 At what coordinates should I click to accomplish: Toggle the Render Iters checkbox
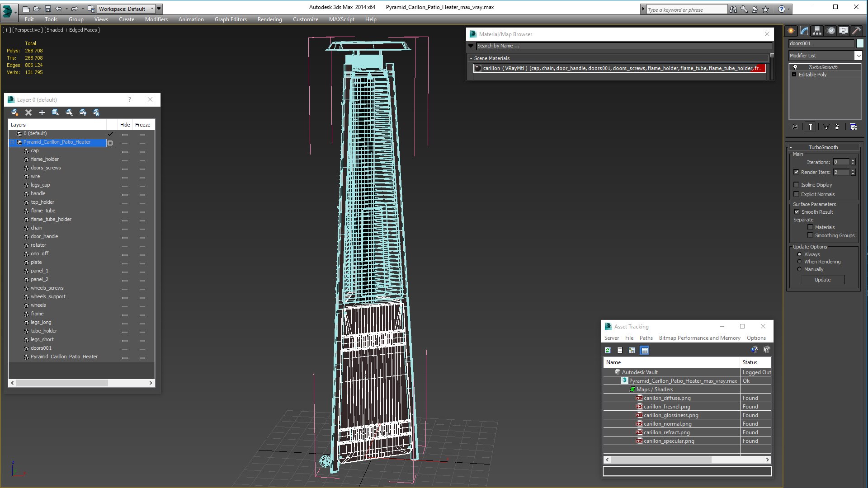[x=797, y=172]
